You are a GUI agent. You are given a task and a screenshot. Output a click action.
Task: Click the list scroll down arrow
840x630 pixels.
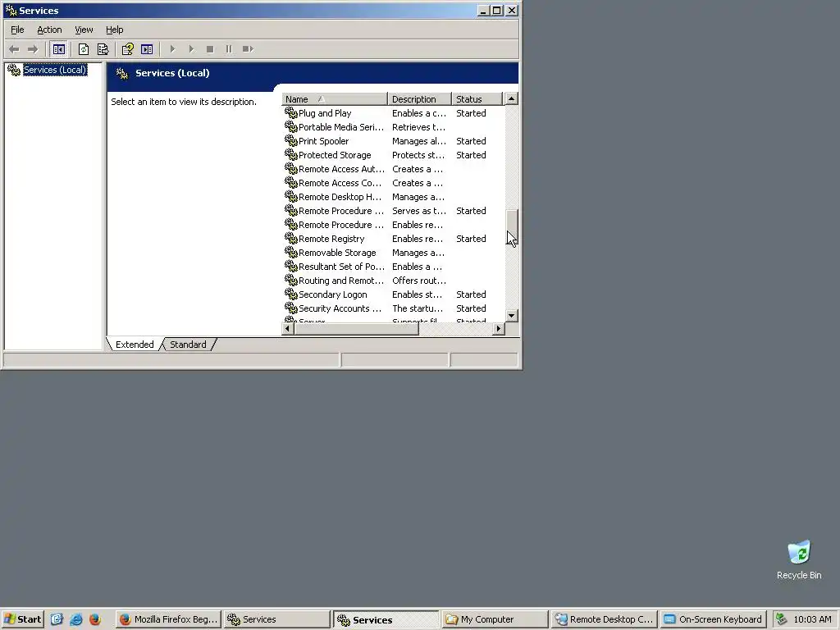512,316
